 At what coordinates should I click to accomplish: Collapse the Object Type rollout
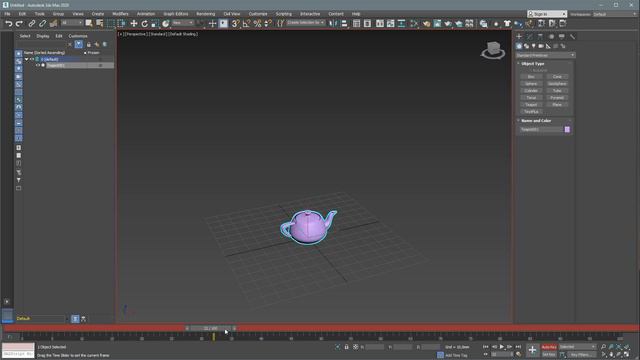pyautogui.click(x=518, y=64)
